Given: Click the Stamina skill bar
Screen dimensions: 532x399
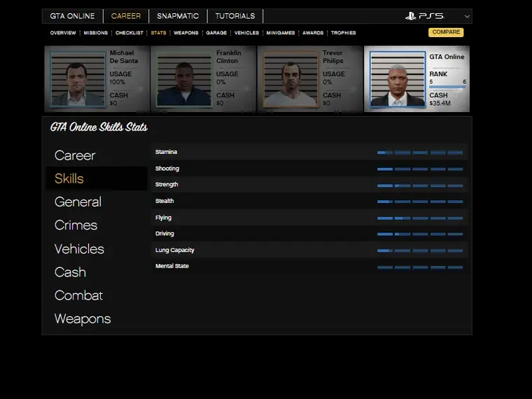Looking at the screenshot, I should pyautogui.click(x=420, y=153).
